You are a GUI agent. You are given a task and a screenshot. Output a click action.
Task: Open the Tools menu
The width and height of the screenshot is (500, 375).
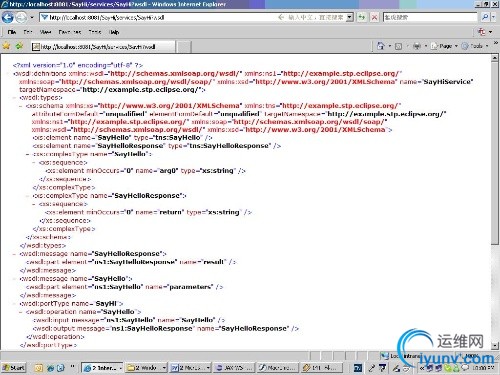(x=95, y=32)
